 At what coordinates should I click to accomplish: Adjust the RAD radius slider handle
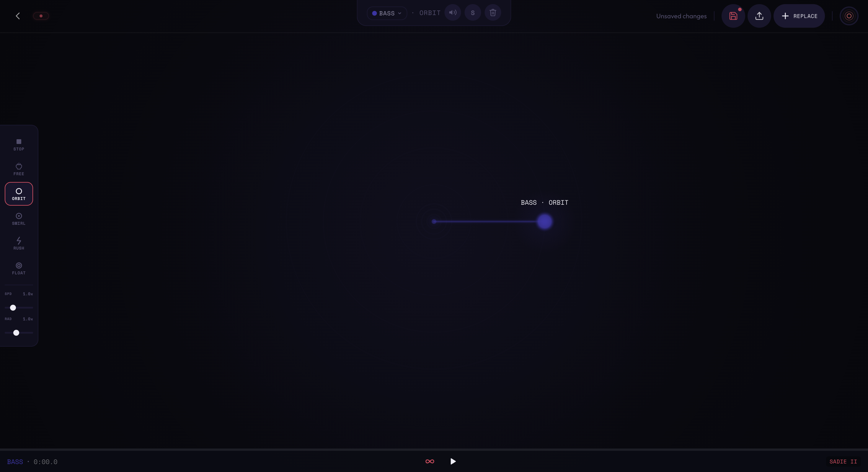click(x=16, y=333)
